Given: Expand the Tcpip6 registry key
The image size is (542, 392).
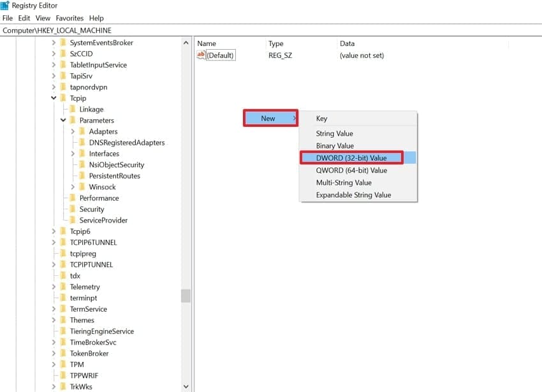Looking at the screenshot, I should pos(54,231).
